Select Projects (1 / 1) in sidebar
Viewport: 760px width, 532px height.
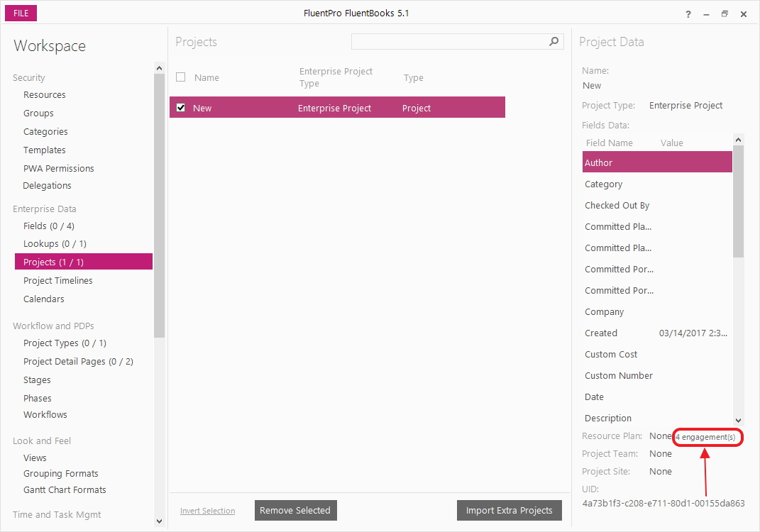click(x=83, y=262)
